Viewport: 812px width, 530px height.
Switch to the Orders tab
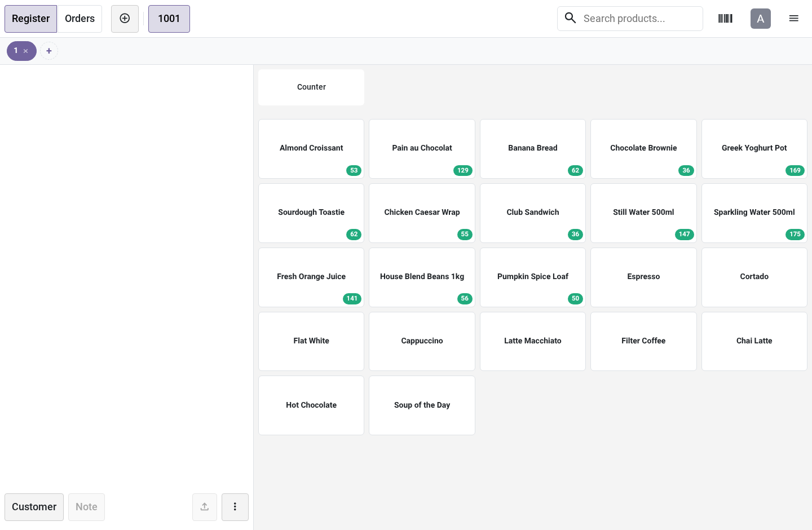[x=80, y=19]
